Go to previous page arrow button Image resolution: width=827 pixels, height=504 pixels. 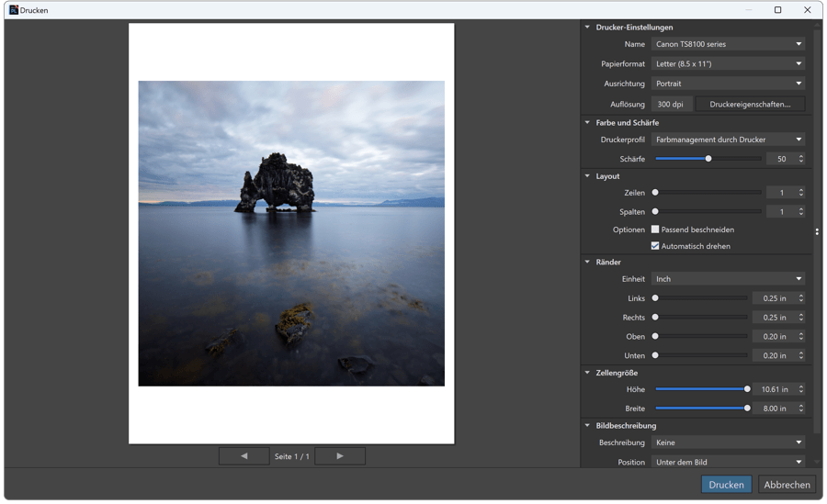pyautogui.click(x=244, y=456)
